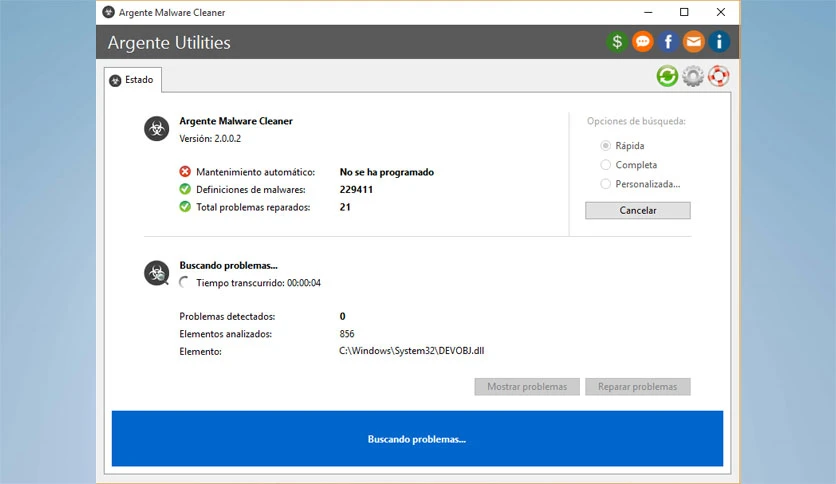Click the bold Buscando problemas... heading

(x=228, y=265)
